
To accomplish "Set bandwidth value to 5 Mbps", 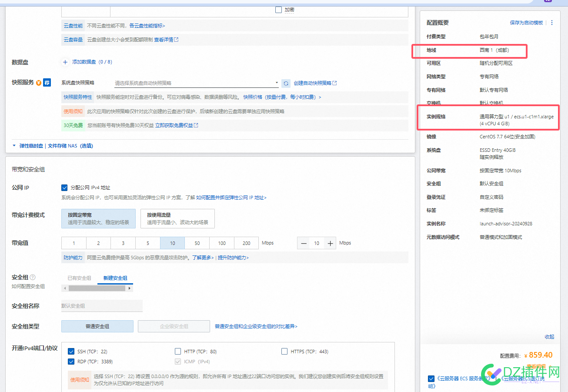I will click(x=148, y=243).
